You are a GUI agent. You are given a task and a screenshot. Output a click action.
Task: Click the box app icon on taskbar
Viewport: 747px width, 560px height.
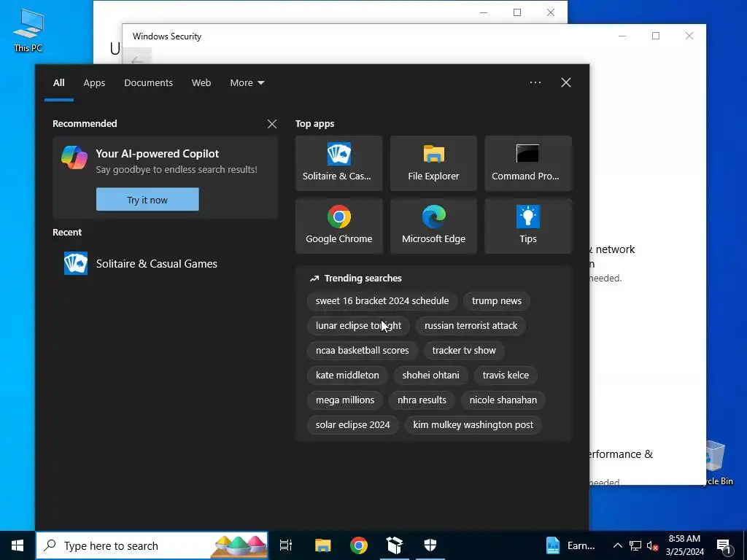[x=395, y=545]
